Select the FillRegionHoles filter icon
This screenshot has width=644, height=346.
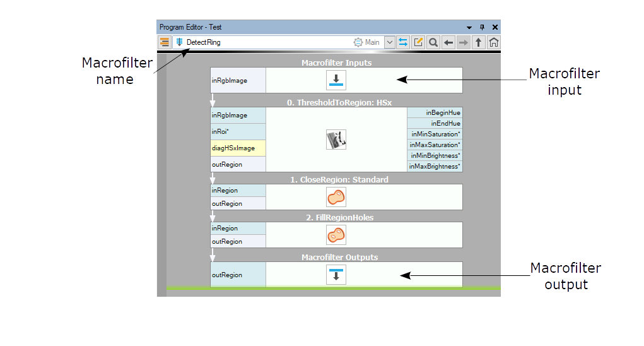336,235
